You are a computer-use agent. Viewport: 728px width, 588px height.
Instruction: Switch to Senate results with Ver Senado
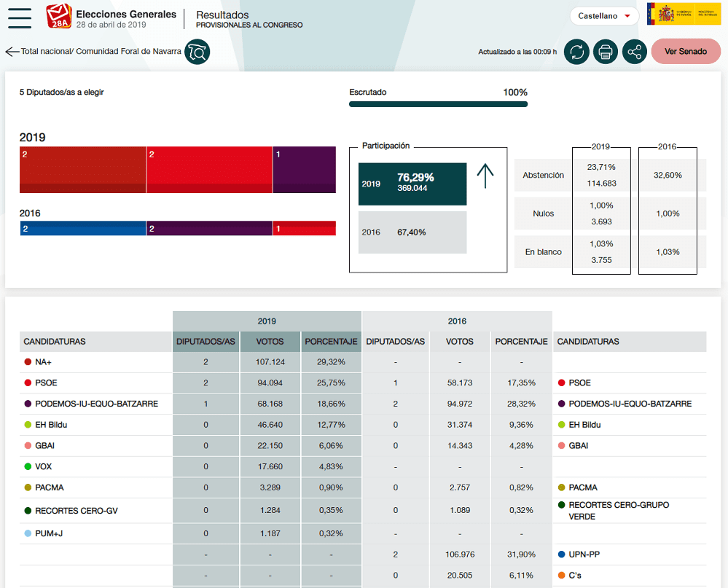point(685,52)
